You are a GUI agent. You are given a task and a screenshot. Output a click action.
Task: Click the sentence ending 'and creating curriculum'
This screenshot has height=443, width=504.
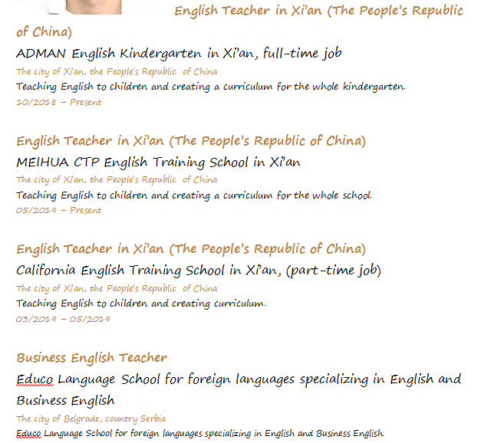point(141,304)
